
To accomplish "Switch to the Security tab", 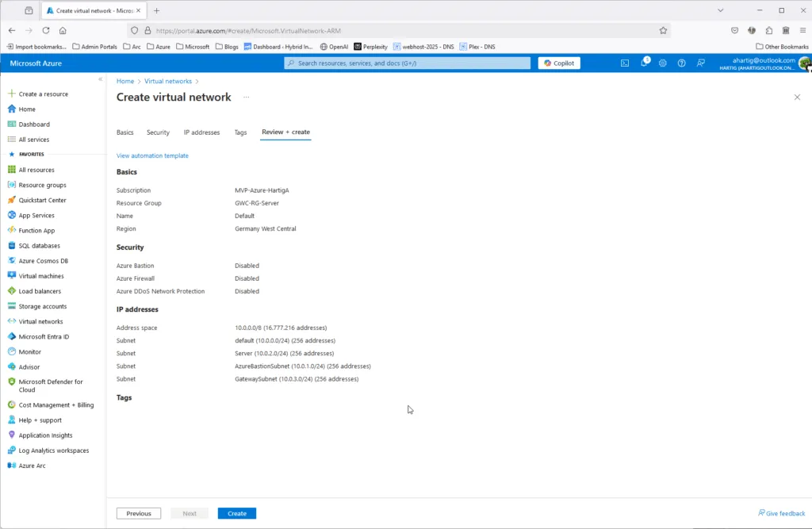I will pyautogui.click(x=158, y=132).
